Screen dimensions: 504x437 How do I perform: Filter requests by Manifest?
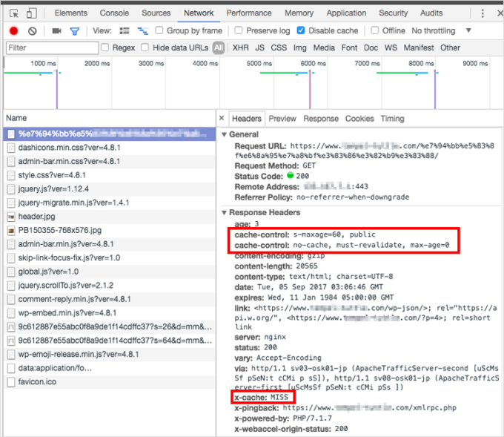419,48
